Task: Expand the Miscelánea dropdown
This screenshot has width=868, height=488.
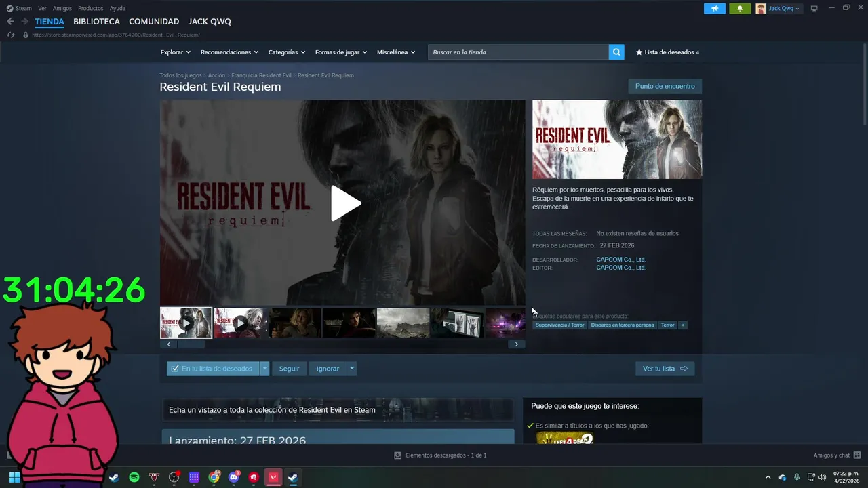Action: click(x=396, y=52)
